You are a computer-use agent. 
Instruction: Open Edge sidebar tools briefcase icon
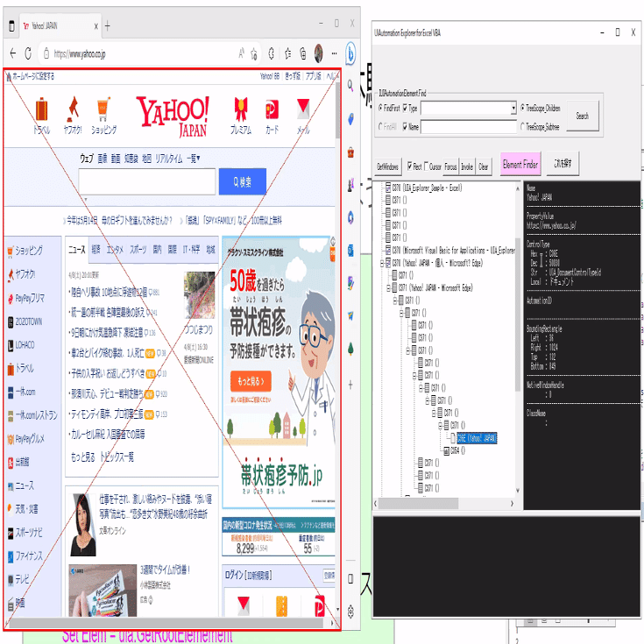350,152
